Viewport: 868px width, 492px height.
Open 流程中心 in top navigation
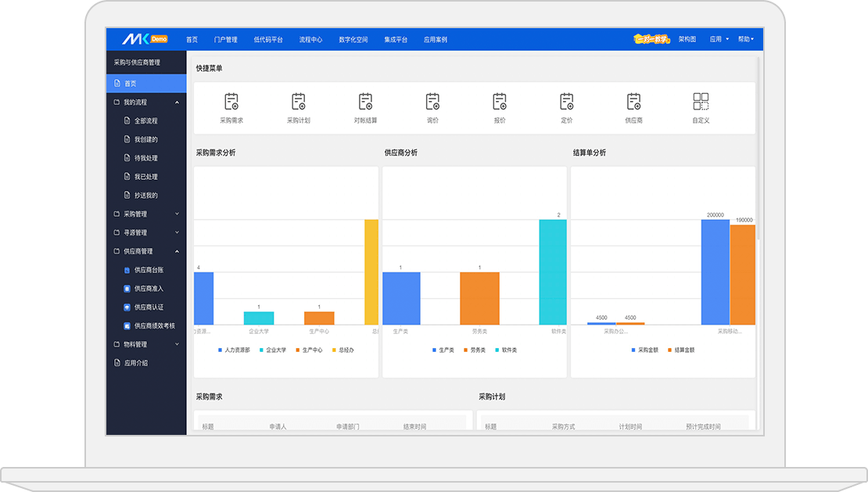coord(310,39)
